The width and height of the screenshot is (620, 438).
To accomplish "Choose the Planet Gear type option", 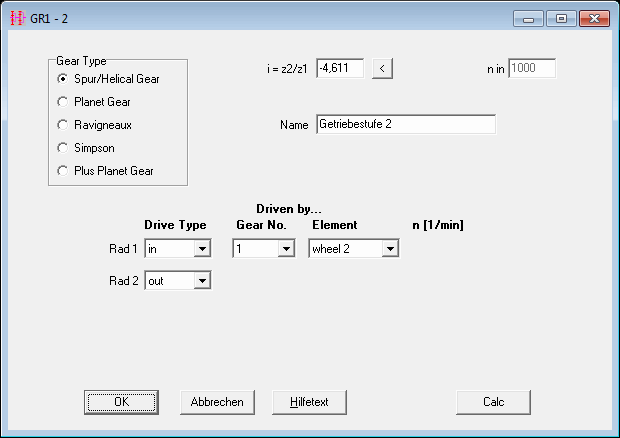I will click(x=63, y=101).
